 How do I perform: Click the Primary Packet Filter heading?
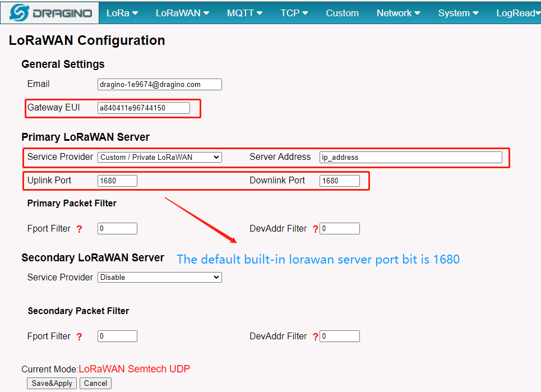point(72,203)
